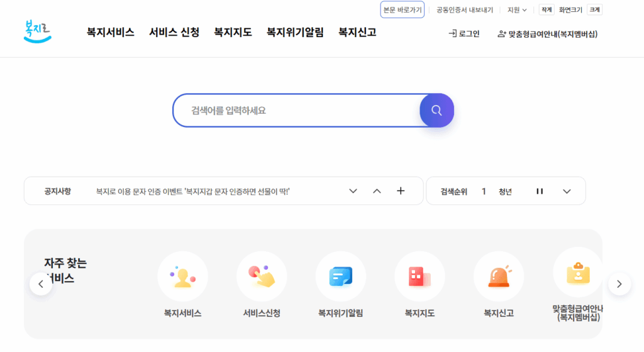Click into the 검색어를 입력하세요 search field
This screenshot has width=644, height=352.
[x=296, y=111]
